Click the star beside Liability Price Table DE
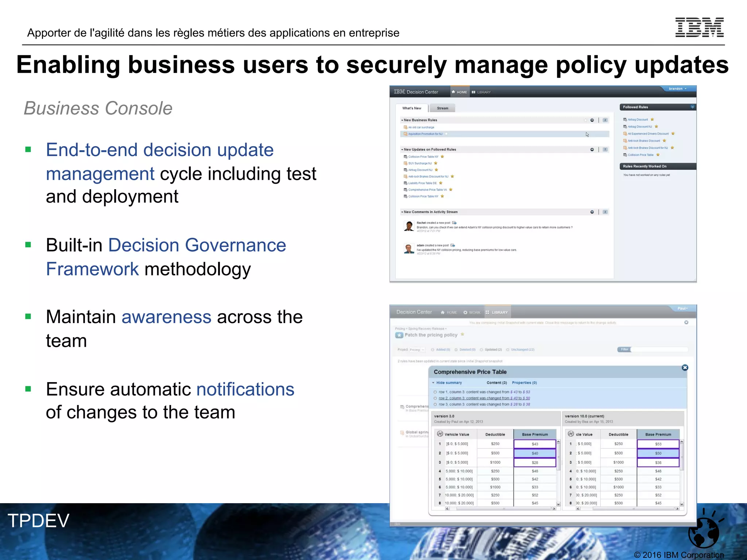747x560 pixels. 441,183
